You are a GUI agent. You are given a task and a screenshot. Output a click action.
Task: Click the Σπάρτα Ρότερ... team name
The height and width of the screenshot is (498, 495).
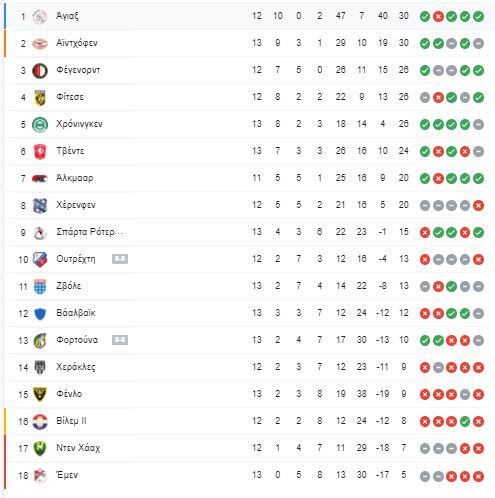coord(89,232)
